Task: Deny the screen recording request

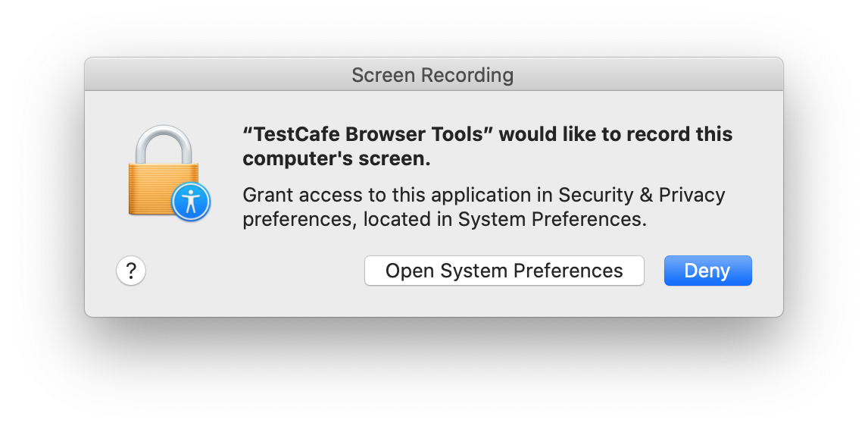Action: 707,271
